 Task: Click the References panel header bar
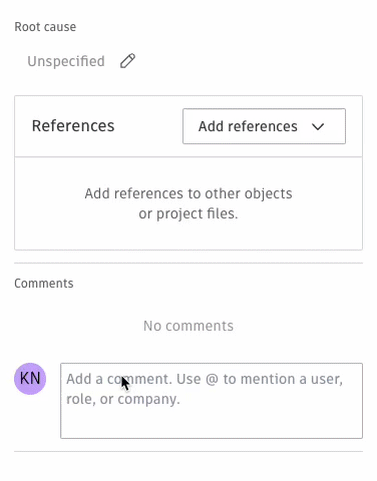pyautogui.click(x=188, y=126)
